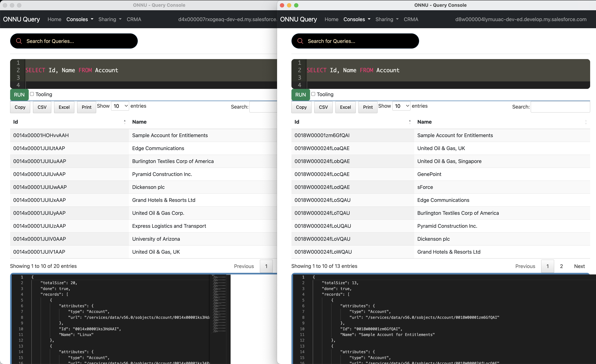The height and width of the screenshot is (364, 596).
Task: Click the Id column sort arrows in right window
Action: point(410,122)
